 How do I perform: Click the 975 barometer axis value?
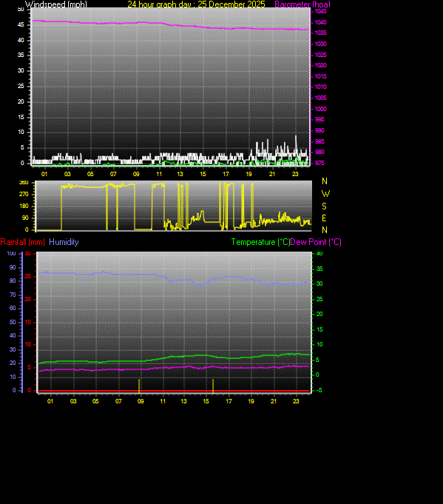(x=319, y=164)
